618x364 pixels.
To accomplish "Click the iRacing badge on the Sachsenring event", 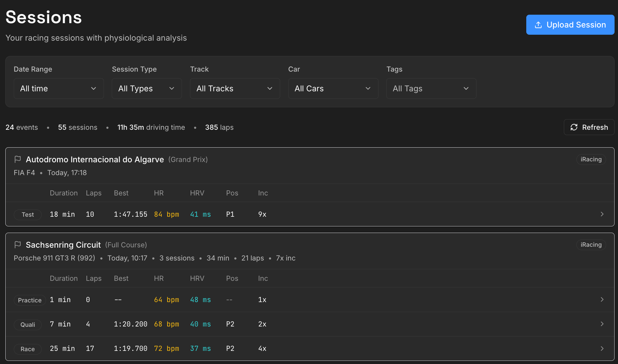I will [x=591, y=245].
